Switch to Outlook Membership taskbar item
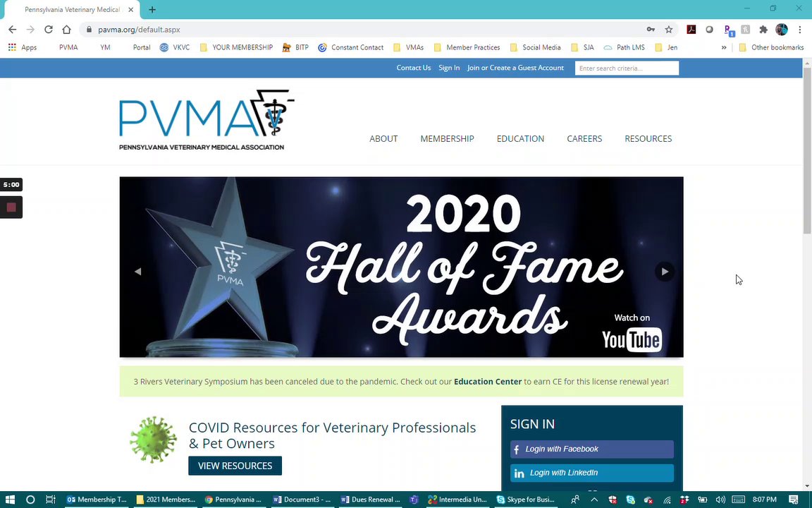The height and width of the screenshot is (508, 812). pyautogui.click(x=97, y=500)
